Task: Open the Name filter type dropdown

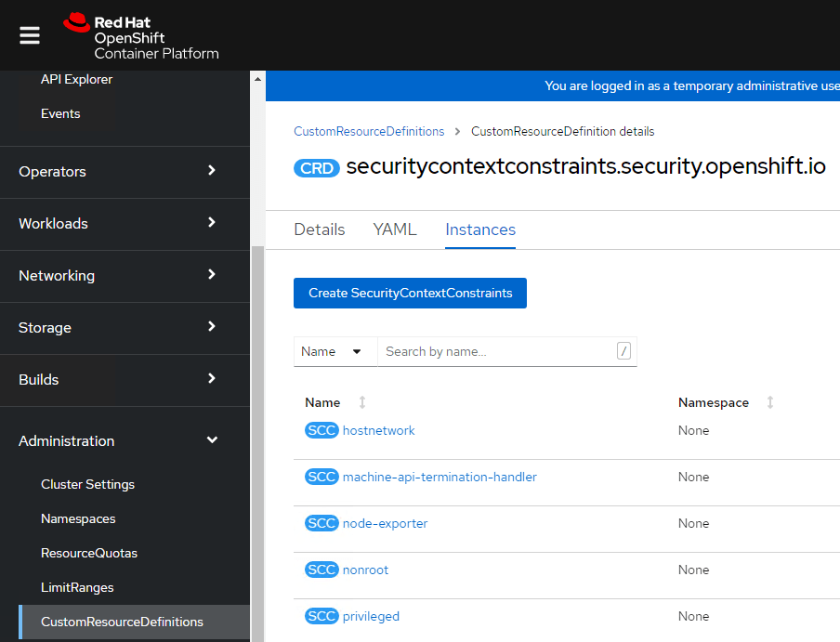Action: point(335,351)
